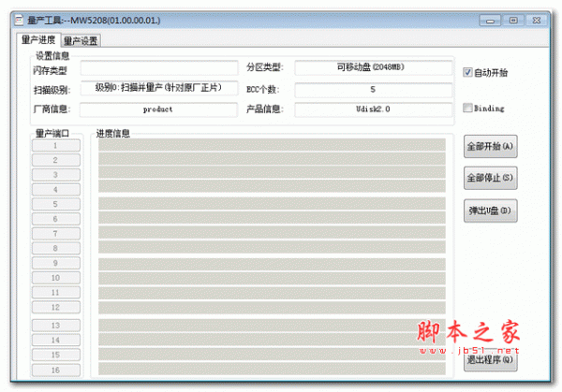Switch to the 量产进度 tab
This screenshot has height=392, width=562.
click(38, 39)
